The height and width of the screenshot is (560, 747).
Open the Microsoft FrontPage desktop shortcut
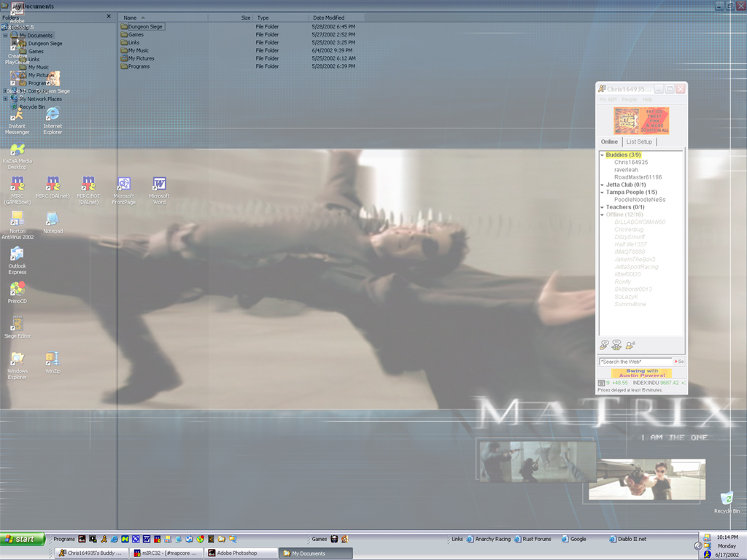[124, 190]
